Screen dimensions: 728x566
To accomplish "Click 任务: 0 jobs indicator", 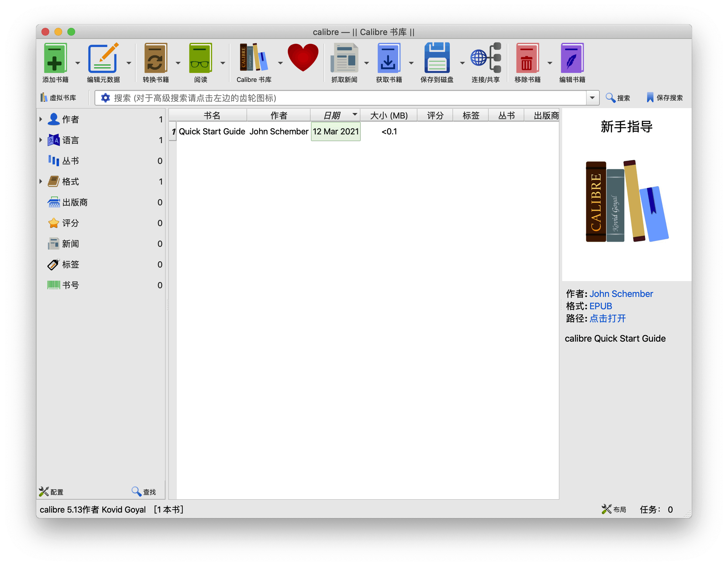I will tap(656, 509).
